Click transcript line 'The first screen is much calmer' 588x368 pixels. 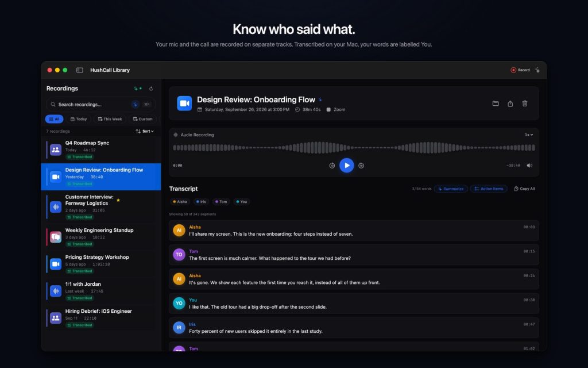click(x=270, y=258)
